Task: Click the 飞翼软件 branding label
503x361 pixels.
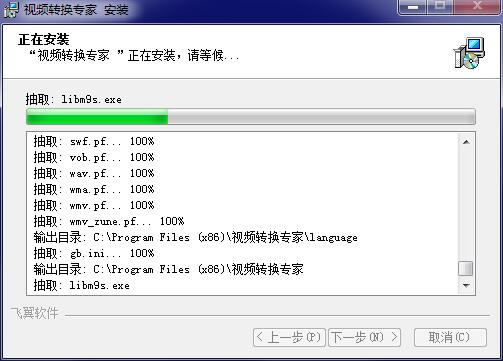Action: [34, 313]
